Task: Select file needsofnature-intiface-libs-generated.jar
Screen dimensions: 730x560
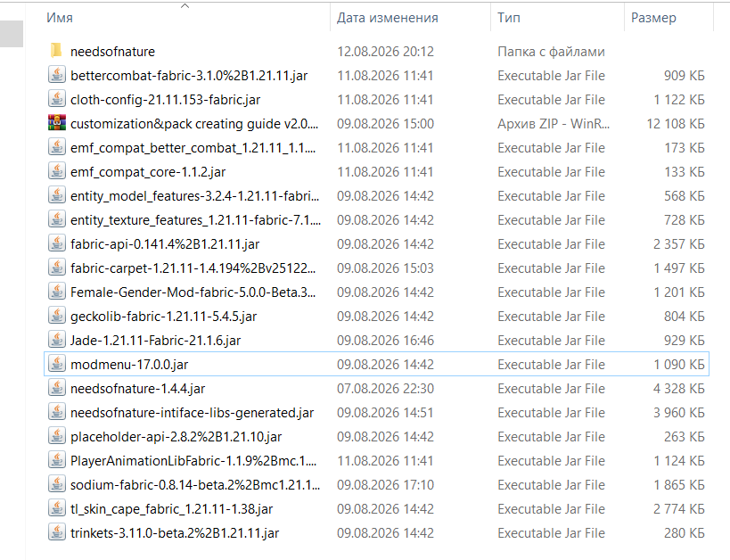Action: click(192, 413)
